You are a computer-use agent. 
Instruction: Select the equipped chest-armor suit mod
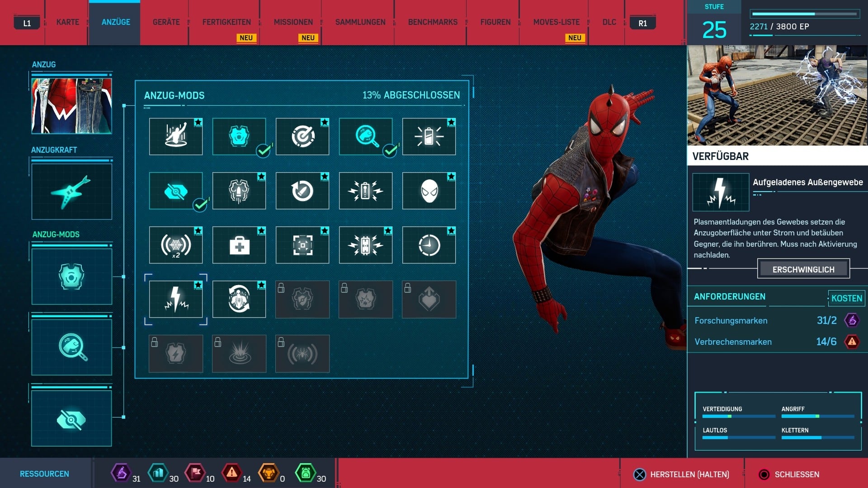pos(239,136)
